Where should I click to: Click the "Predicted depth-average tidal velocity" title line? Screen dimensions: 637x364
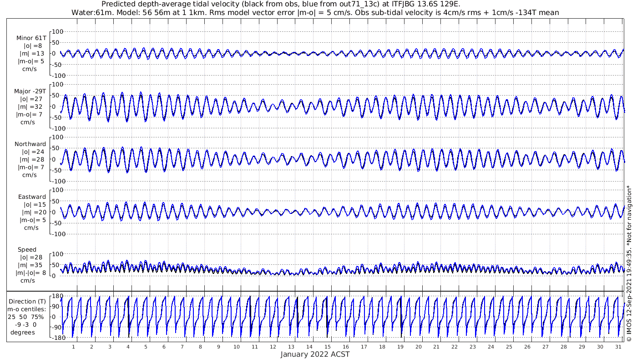tap(281, 5)
